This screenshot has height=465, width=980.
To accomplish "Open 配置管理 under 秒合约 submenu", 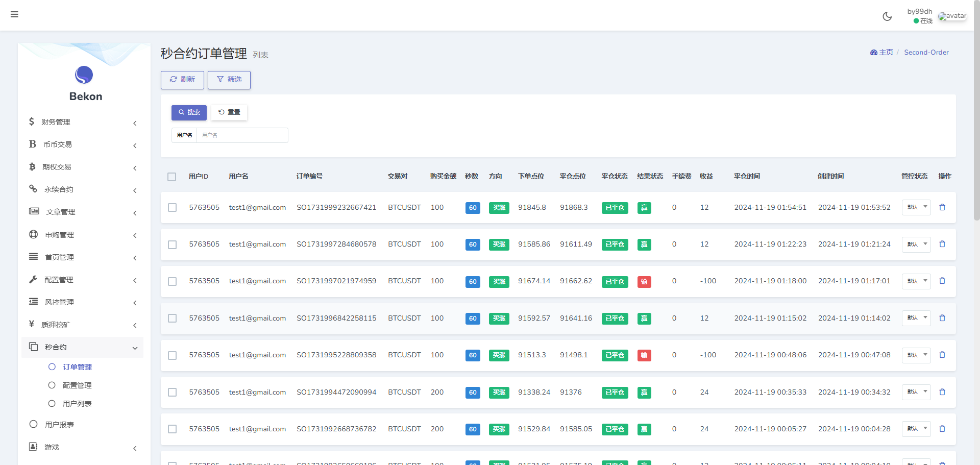I will point(77,385).
